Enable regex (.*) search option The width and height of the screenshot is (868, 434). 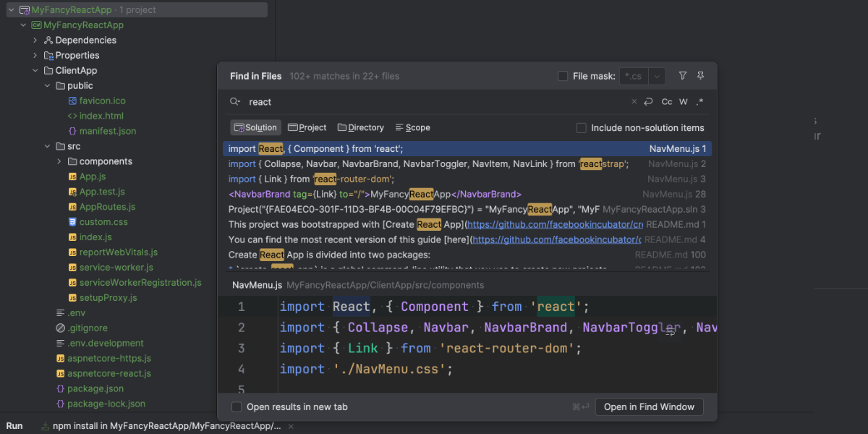tap(700, 102)
